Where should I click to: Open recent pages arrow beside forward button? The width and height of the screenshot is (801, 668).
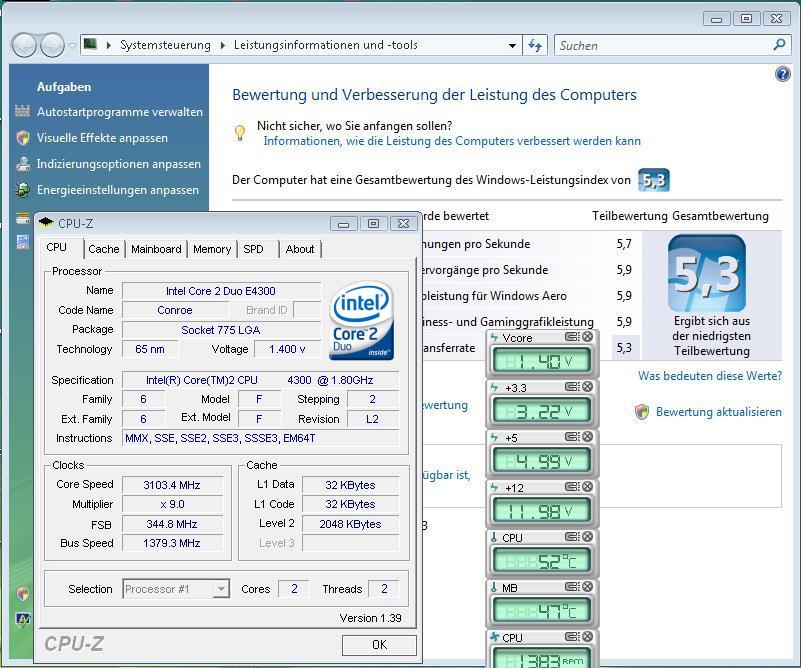[x=72, y=45]
